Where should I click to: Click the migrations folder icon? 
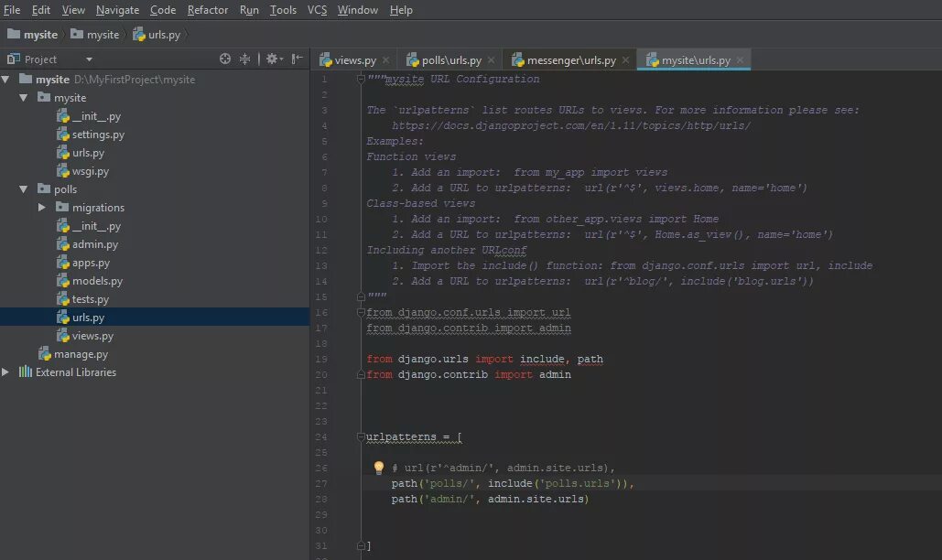click(x=62, y=207)
